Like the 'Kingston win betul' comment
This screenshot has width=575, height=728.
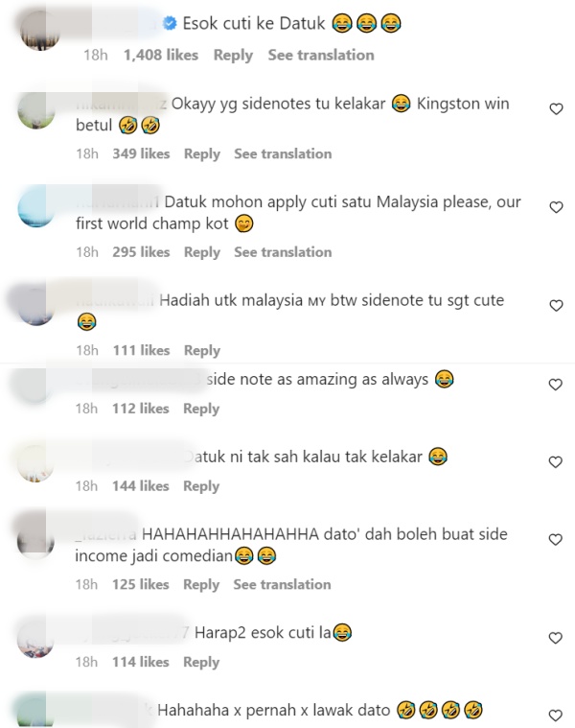coord(556,109)
